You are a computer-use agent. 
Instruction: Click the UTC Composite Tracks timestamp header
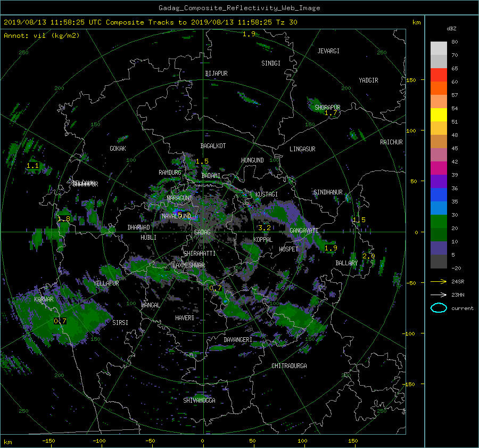click(x=150, y=22)
